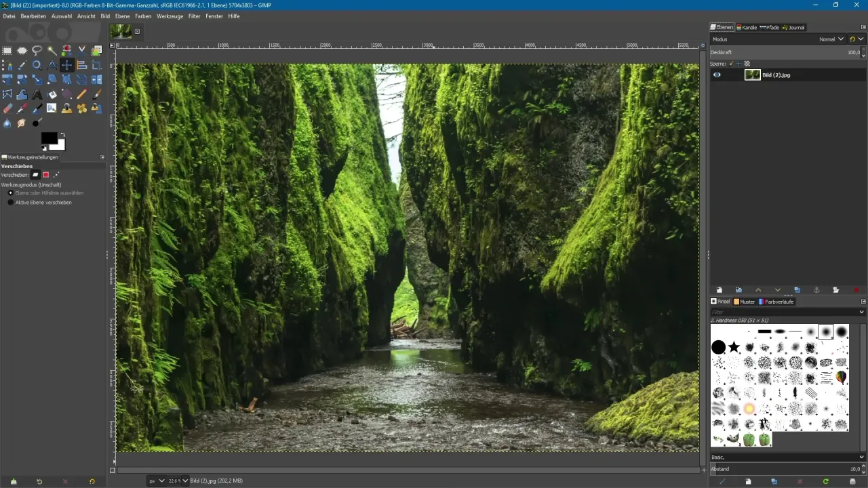Enable the alpha channel lock

click(x=747, y=63)
